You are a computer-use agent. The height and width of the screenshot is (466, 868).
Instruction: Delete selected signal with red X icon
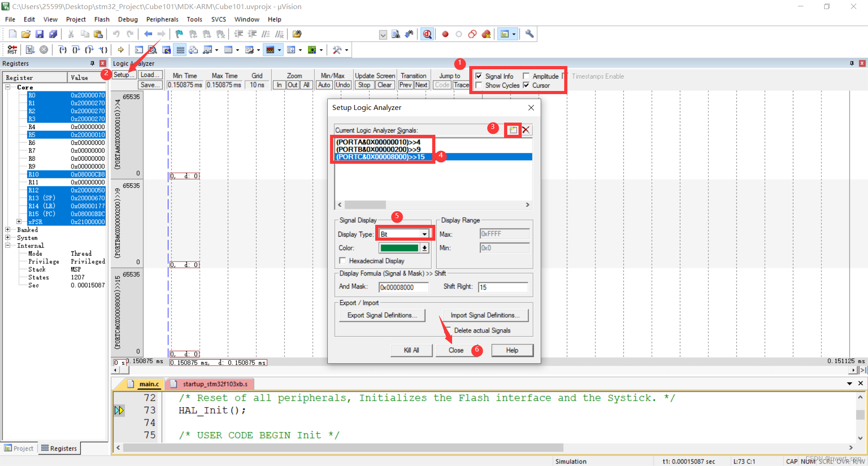(526, 130)
